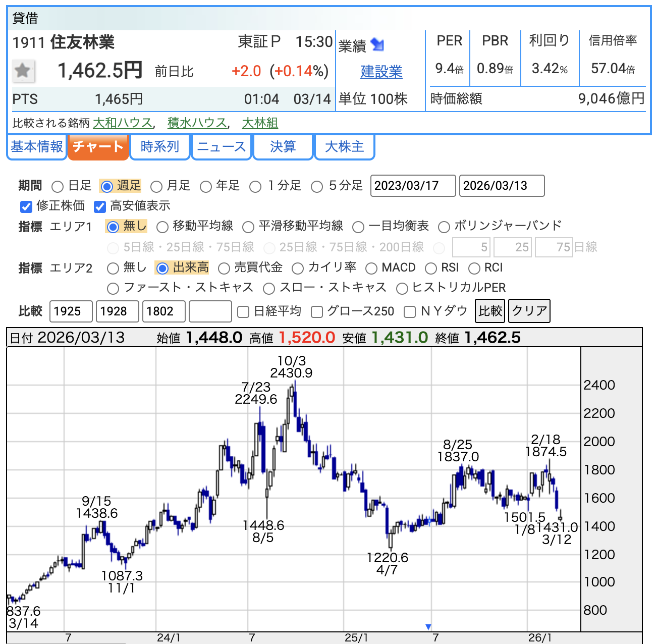The image size is (656, 644).
Task: Open the 決算 tab
Action: 283,147
